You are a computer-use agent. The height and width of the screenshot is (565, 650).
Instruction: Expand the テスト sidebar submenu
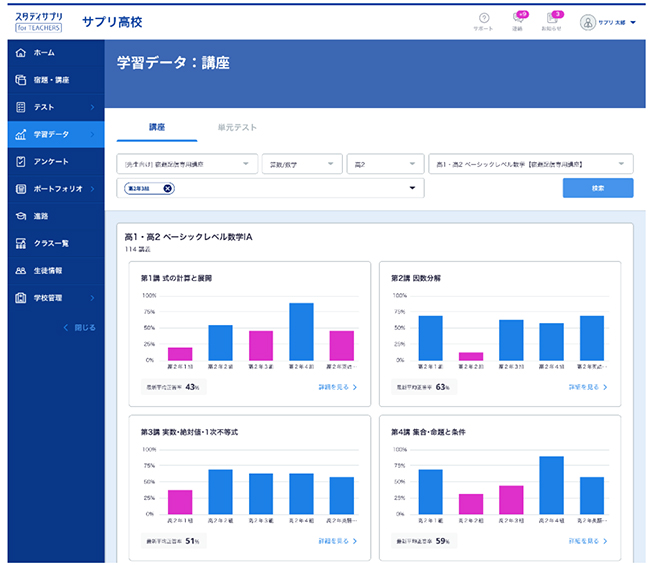pos(93,107)
